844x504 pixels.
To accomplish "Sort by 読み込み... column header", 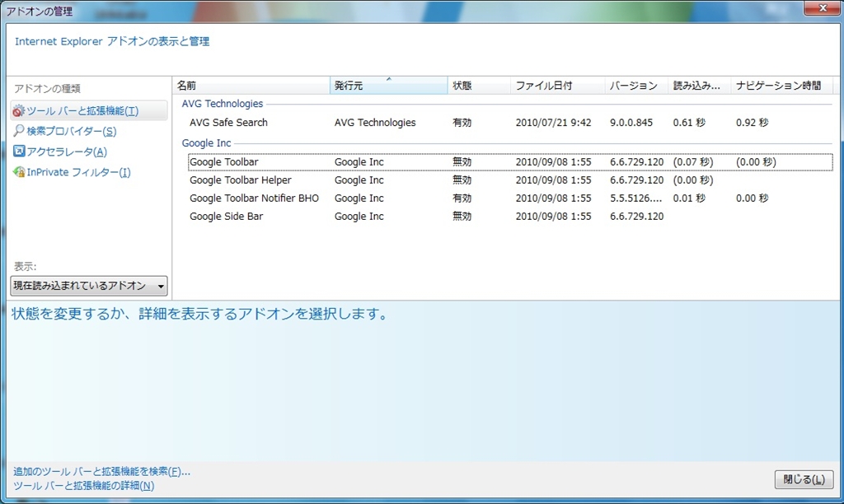I will (699, 86).
